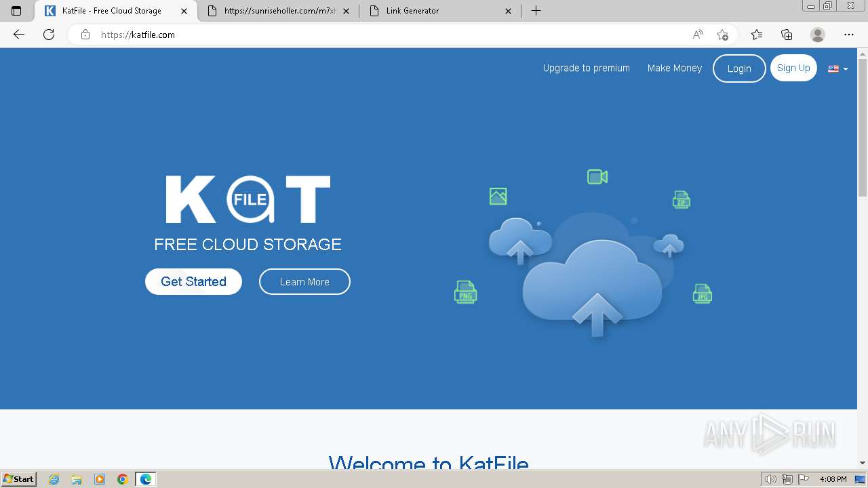
Task: Switch to the KatFile - Free Cloud Storage tab
Action: click(x=114, y=11)
